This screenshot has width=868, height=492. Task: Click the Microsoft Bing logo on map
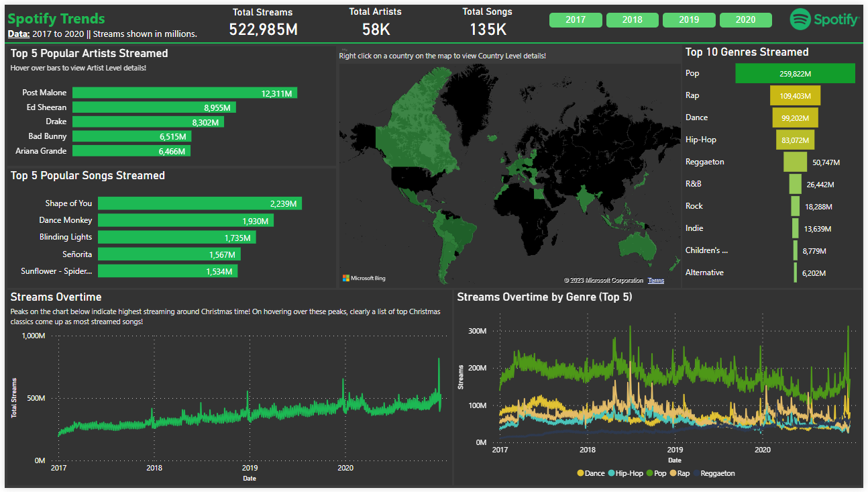[364, 278]
